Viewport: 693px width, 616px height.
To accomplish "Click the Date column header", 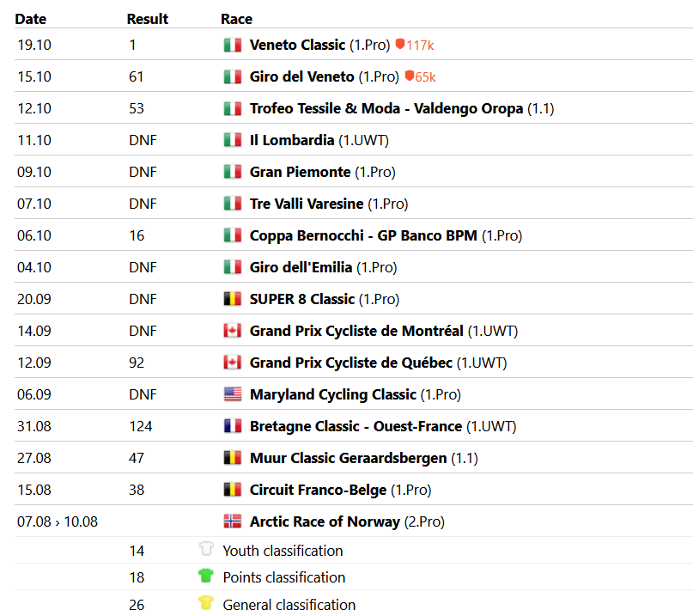I will pos(31,19).
